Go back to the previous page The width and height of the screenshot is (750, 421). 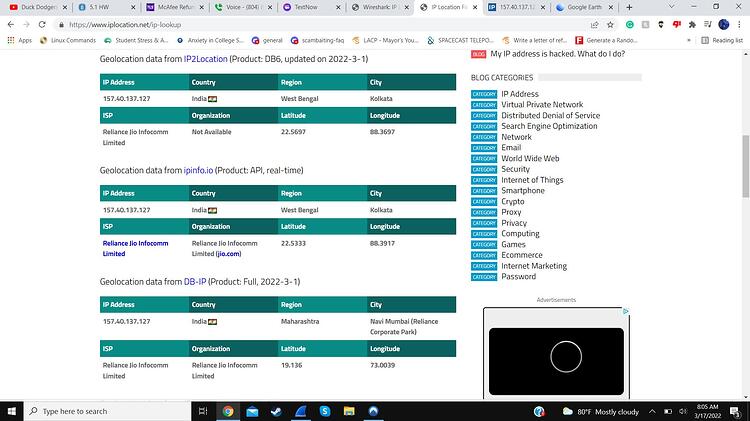pos(11,24)
